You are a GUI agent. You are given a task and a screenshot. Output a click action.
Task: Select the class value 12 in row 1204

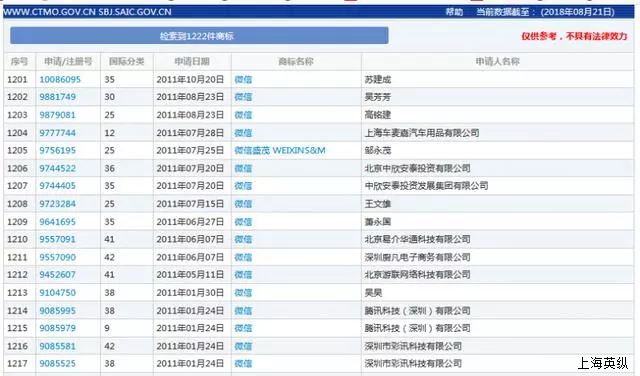coord(109,133)
